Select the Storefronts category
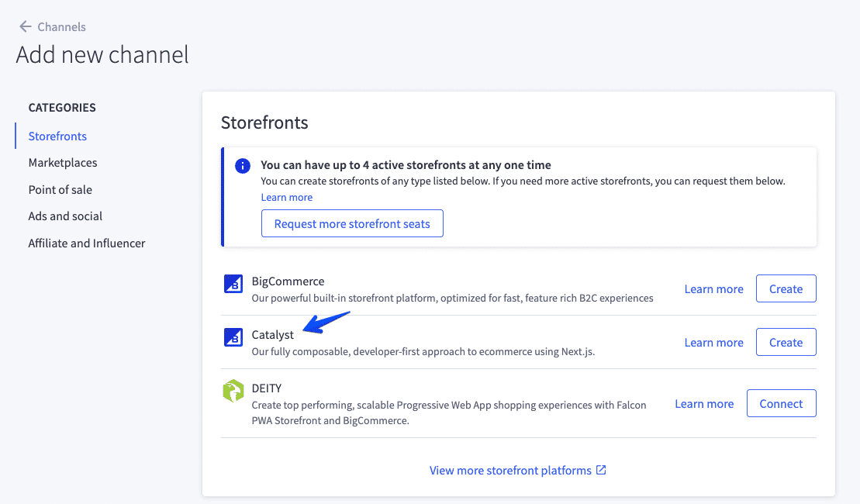 point(57,136)
